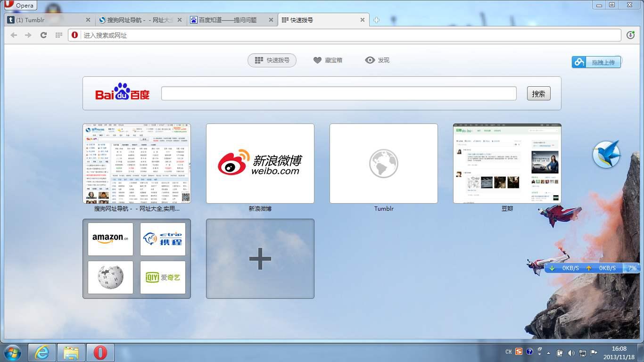Launch Xunlei via the desktop bird icon
The height and width of the screenshot is (362, 644).
coord(607,155)
